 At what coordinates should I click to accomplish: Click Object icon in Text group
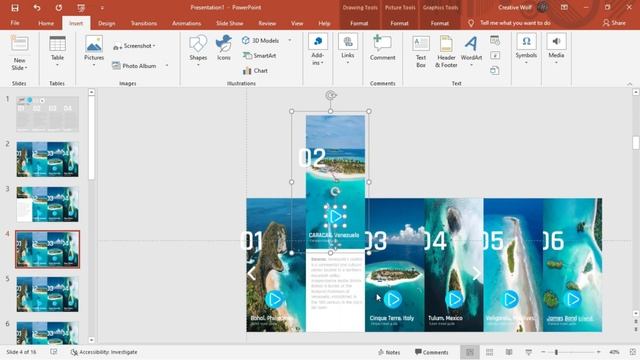coord(495,71)
